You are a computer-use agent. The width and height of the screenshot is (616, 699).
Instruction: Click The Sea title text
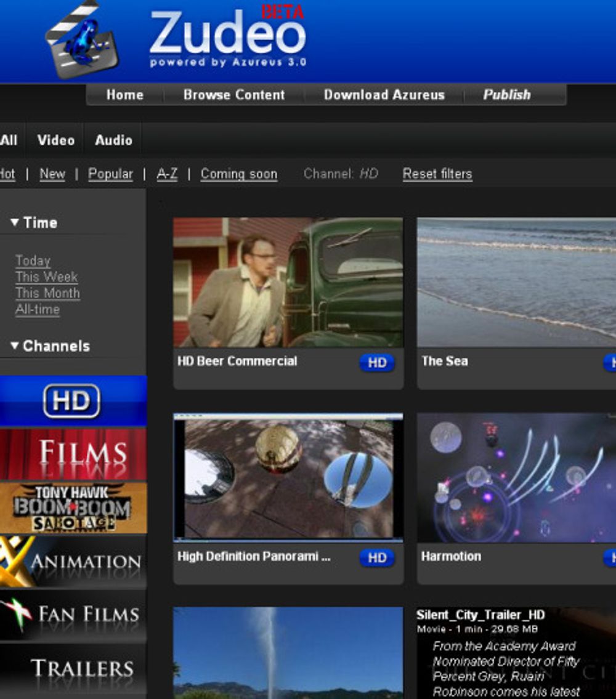(x=445, y=361)
